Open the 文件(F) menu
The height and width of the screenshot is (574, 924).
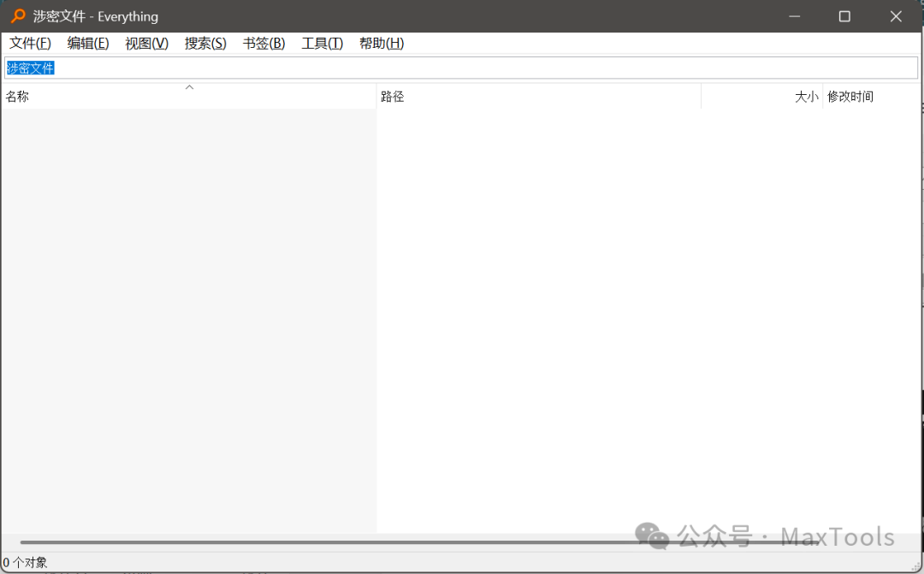tap(30, 43)
